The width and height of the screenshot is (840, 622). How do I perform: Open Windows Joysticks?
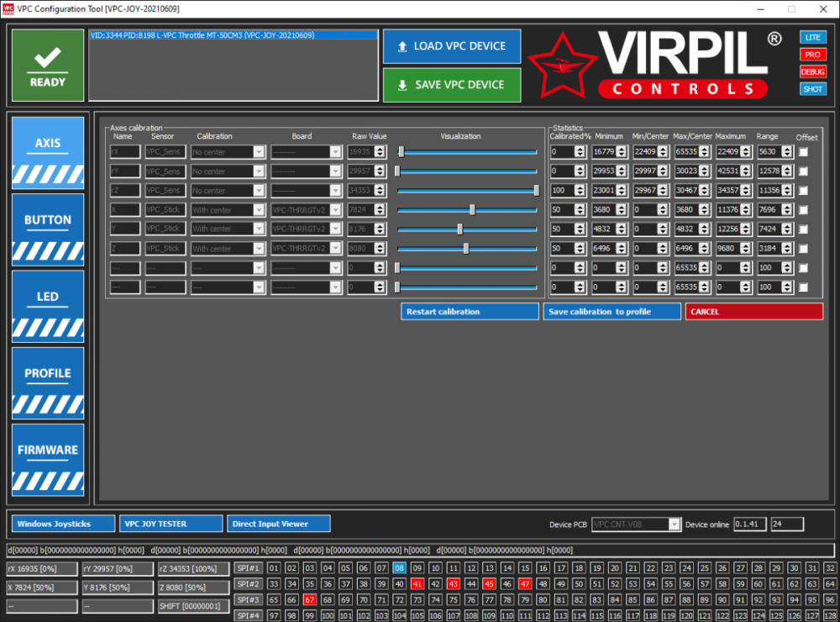(x=63, y=524)
